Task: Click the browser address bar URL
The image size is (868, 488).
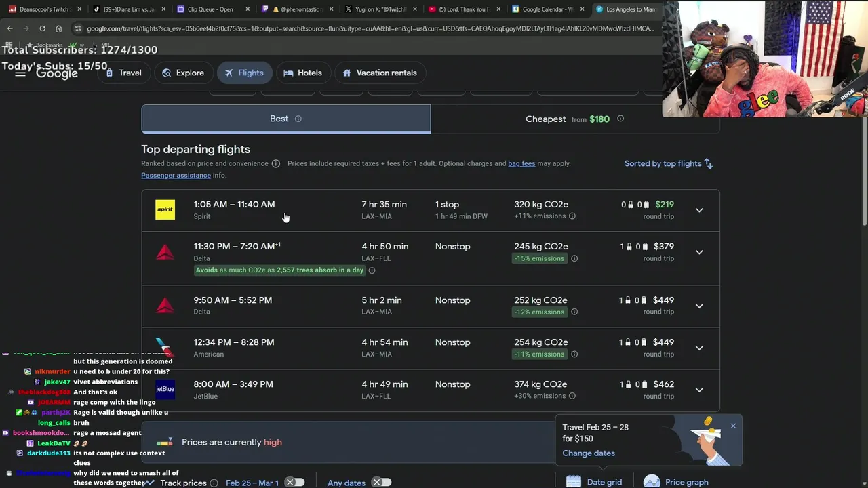Action: [x=370, y=28]
